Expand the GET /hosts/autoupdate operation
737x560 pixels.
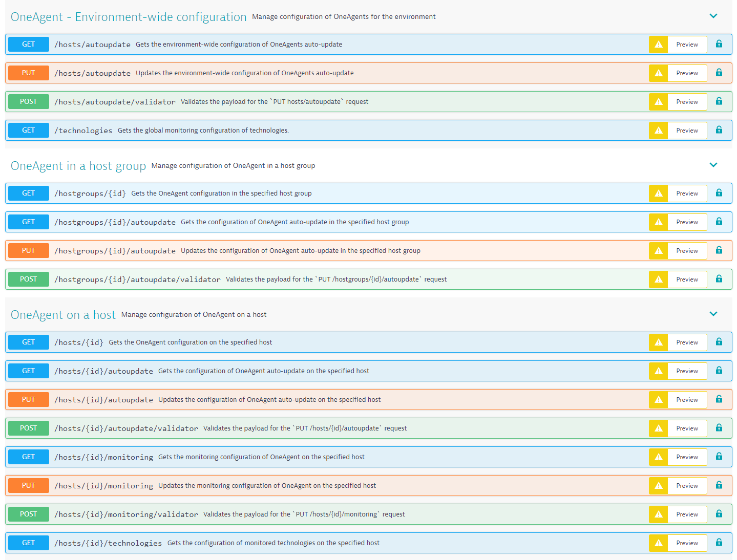(x=368, y=45)
